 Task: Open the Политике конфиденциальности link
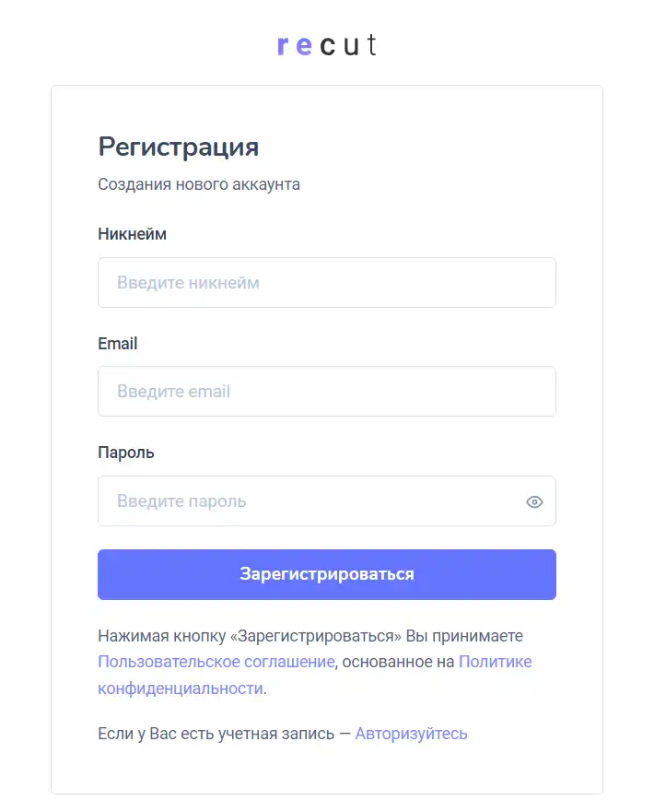496,662
